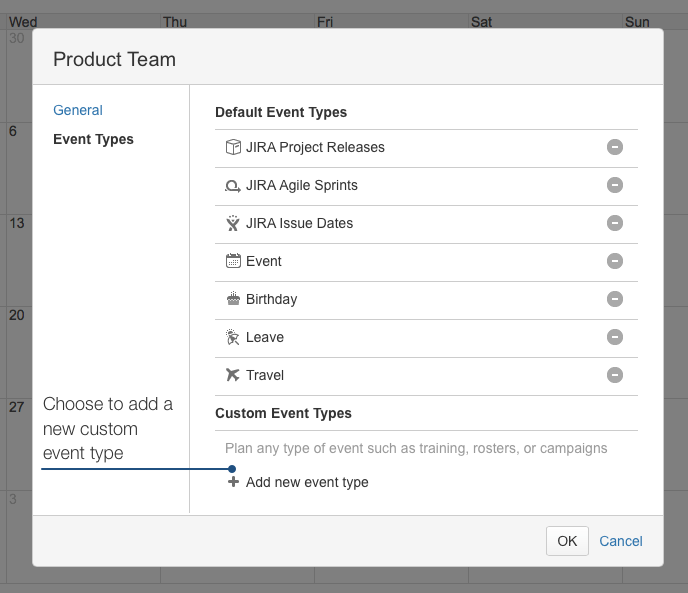Click the Birthday cake icon
Image resolution: width=688 pixels, height=593 pixels.
coord(233,299)
